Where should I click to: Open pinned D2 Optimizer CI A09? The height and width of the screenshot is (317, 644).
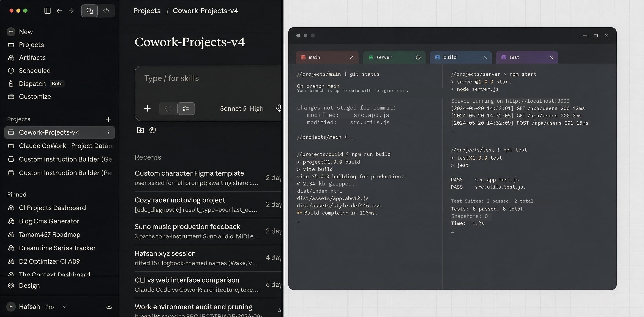[x=44, y=261]
